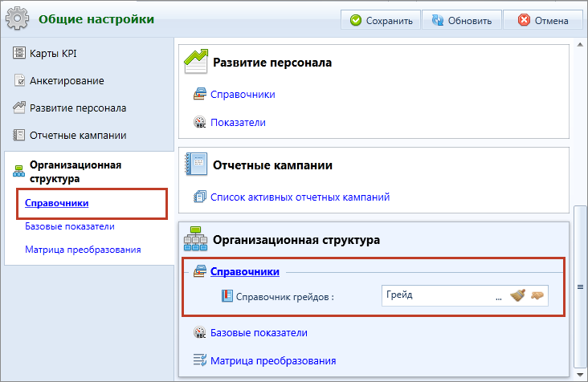
Task: Open the ellipsis selector in Грейд field
Action: [498, 298]
